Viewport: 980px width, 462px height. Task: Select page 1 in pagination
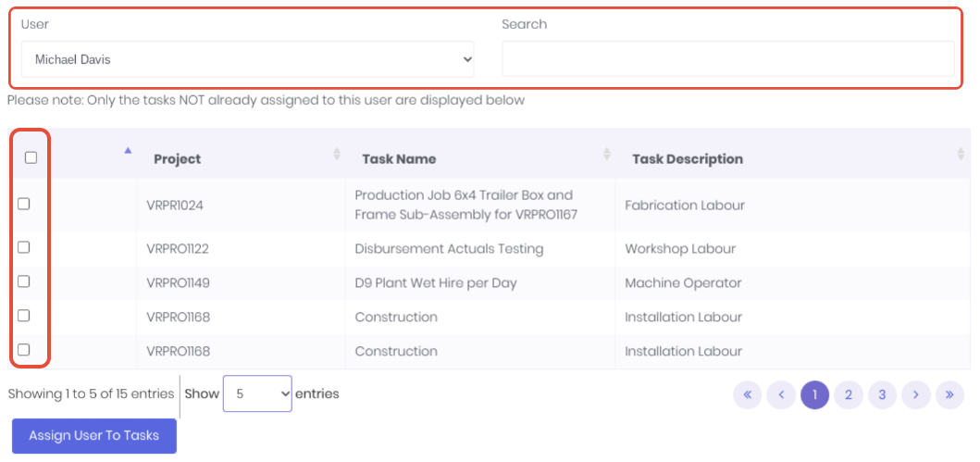[815, 395]
